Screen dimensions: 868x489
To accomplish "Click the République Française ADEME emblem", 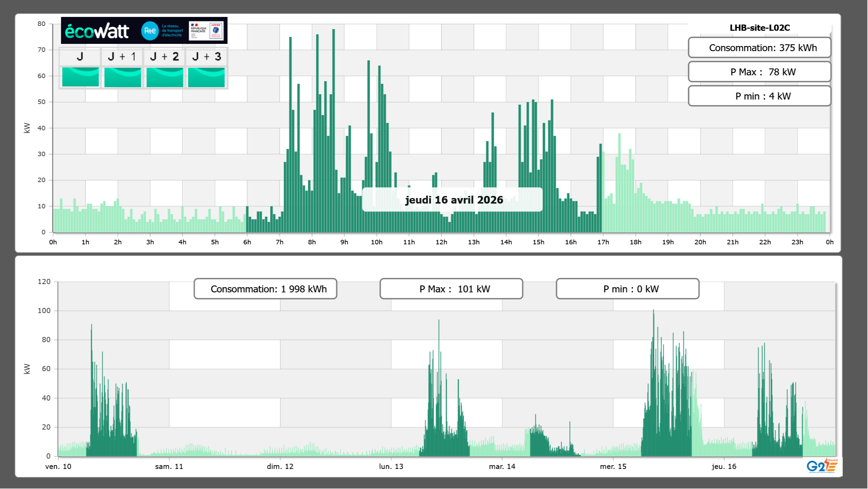I will [206, 31].
